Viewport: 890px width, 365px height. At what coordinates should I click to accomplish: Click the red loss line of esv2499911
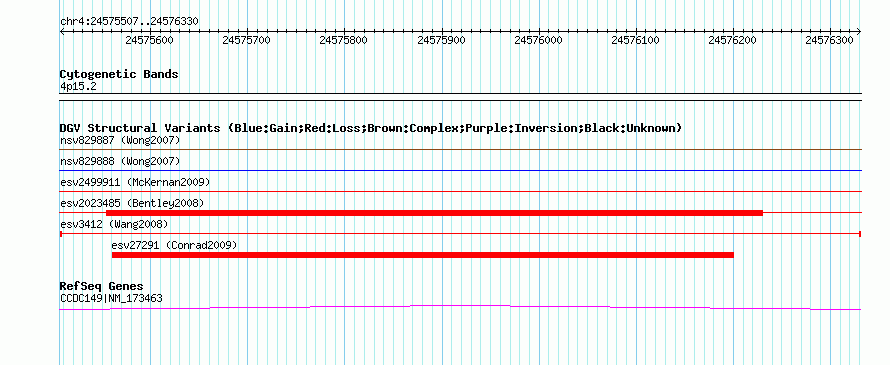click(460, 192)
